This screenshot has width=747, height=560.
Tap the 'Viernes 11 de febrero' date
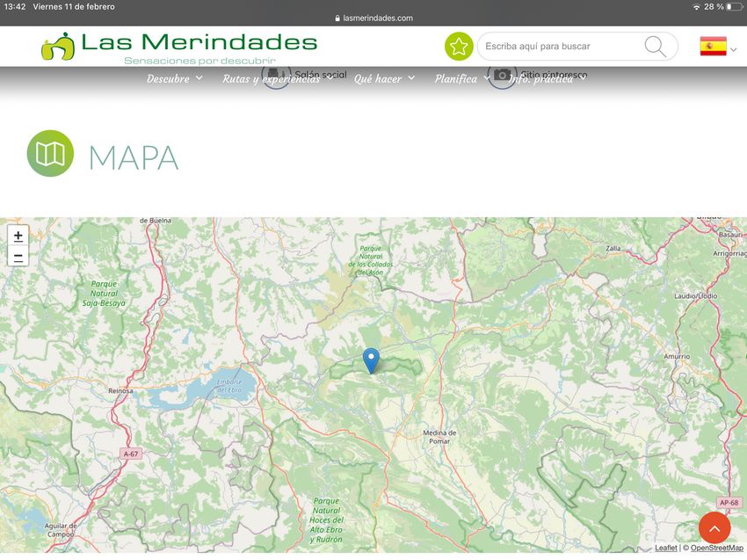[x=74, y=7]
